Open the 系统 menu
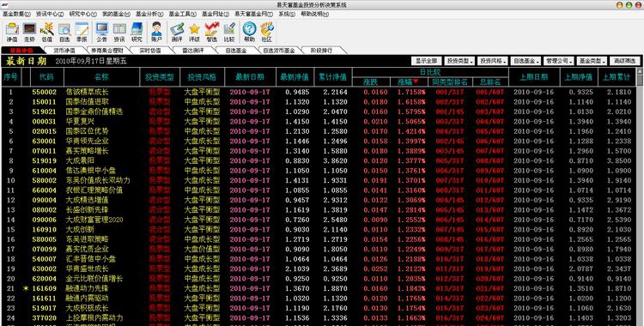This screenshot has height=326, width=644. coord(287,14)
